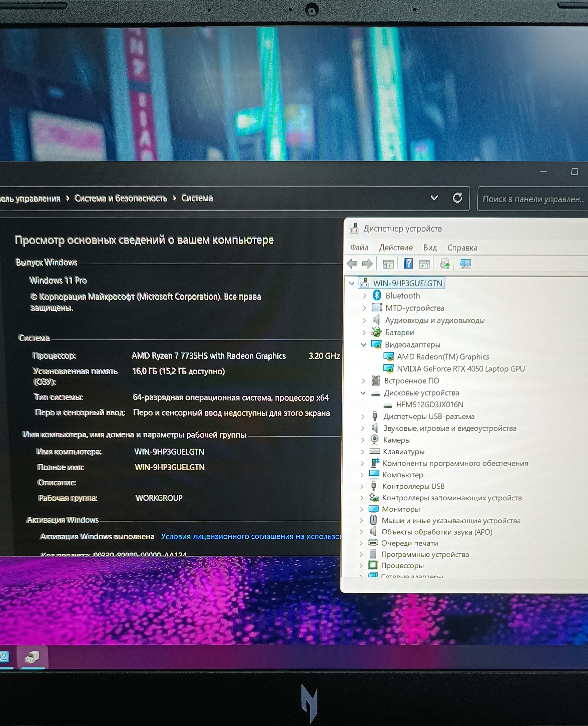Click the computer name value beside Полное имя
This screenshot has width=588, height=726.
[x=170, y=467]
